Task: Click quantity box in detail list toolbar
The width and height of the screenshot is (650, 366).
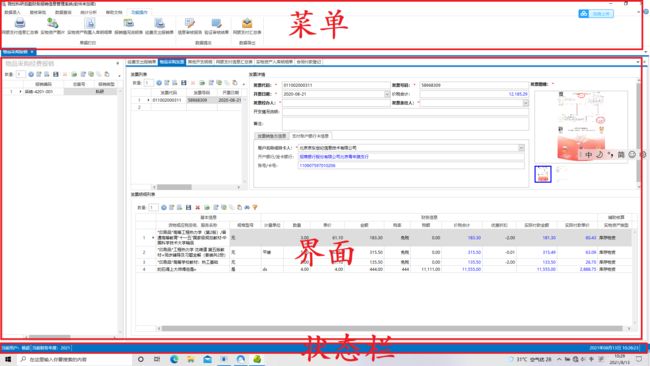Action: [153, 207]
